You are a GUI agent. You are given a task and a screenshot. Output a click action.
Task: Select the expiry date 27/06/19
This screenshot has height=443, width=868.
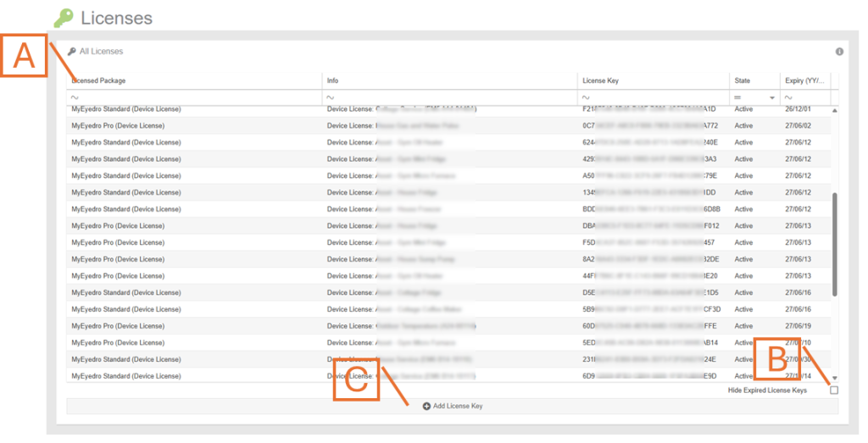[798, 326]
